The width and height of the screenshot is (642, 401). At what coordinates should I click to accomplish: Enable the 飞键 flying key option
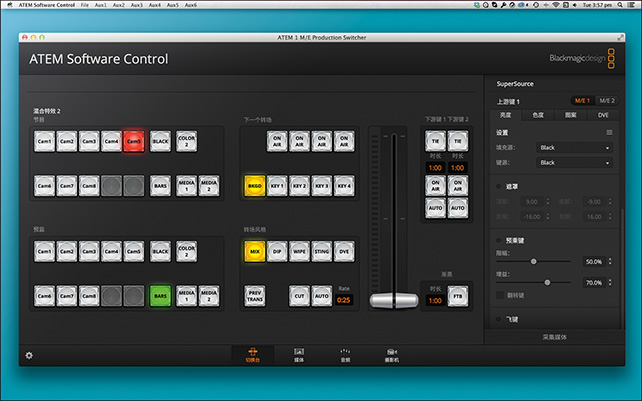(498, 319)
